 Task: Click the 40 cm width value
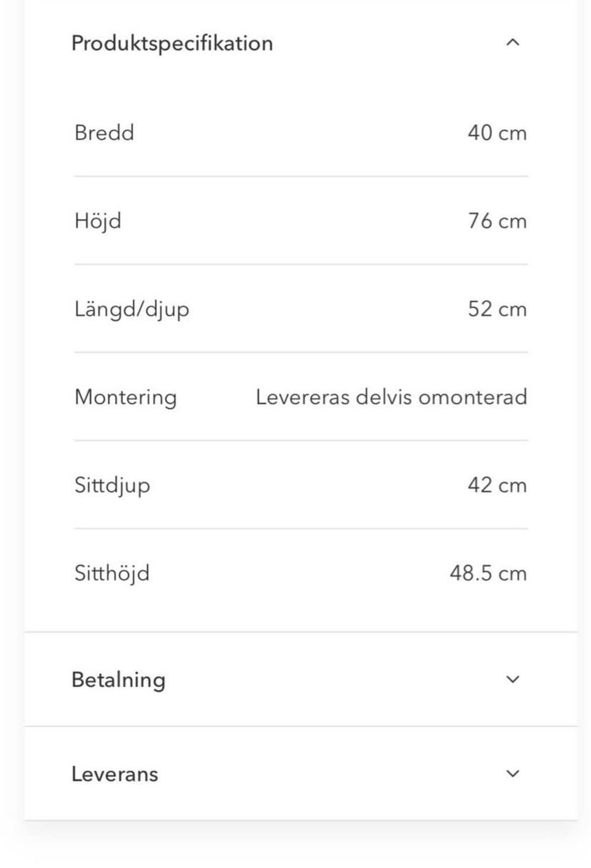point(497,132)
